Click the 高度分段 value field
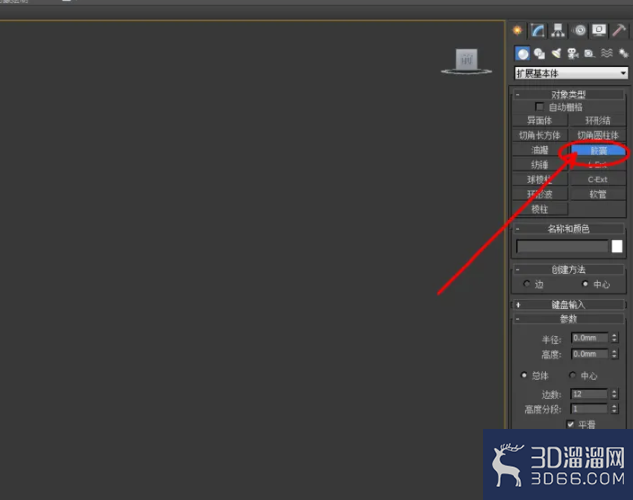The height and width of the screenshot is (500, 633). (589, 409)
